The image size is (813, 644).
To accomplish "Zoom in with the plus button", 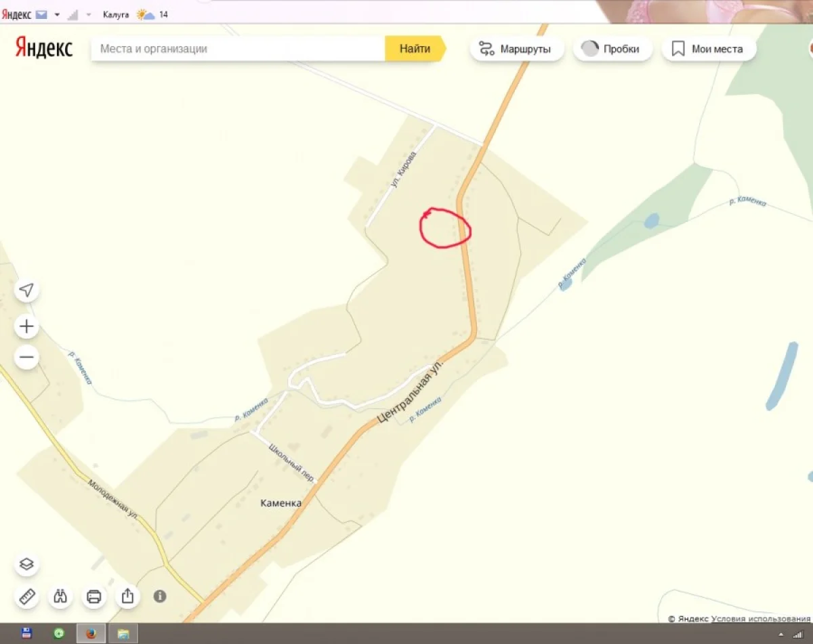I will [x=26, y=327].
